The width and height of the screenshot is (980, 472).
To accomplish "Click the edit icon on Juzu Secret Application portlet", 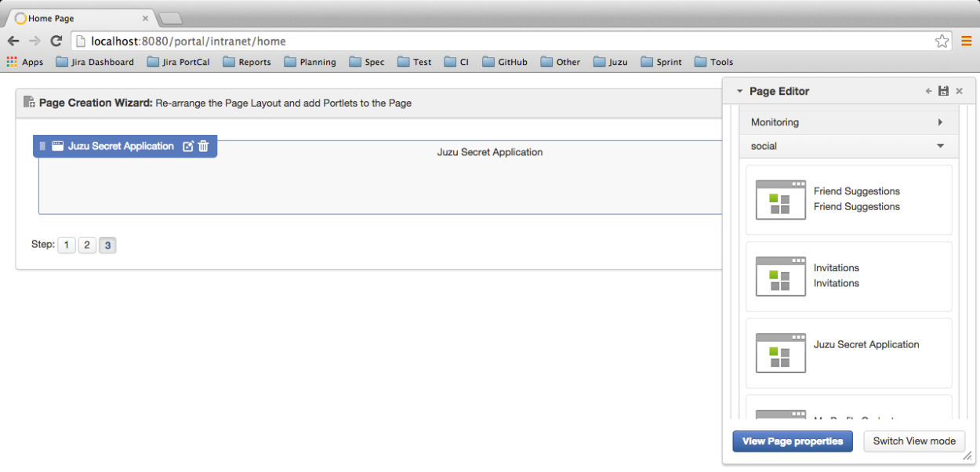I will [187, 146].
